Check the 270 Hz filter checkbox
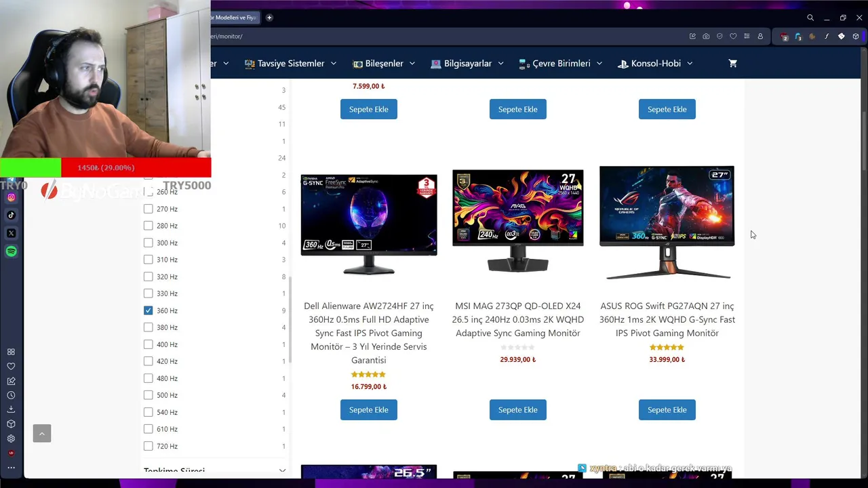Viewport: 868px width, 488px height. pos(148,209)
